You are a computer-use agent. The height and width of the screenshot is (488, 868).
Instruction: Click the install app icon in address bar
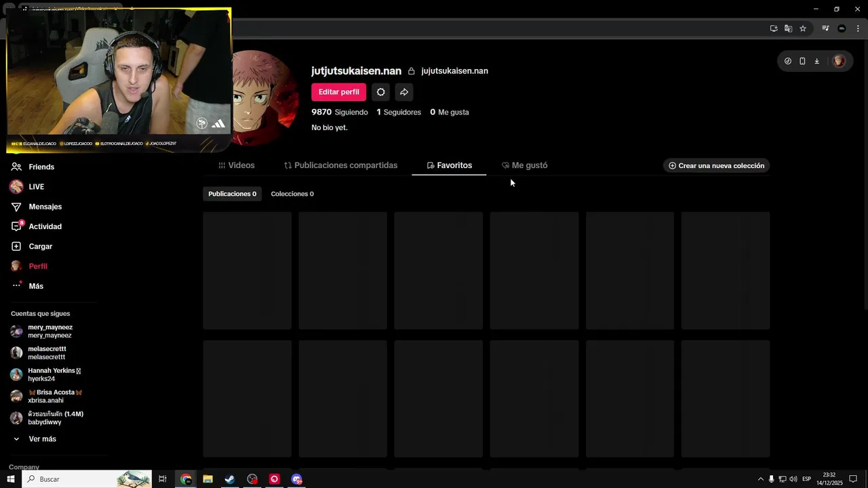(774, 28)
